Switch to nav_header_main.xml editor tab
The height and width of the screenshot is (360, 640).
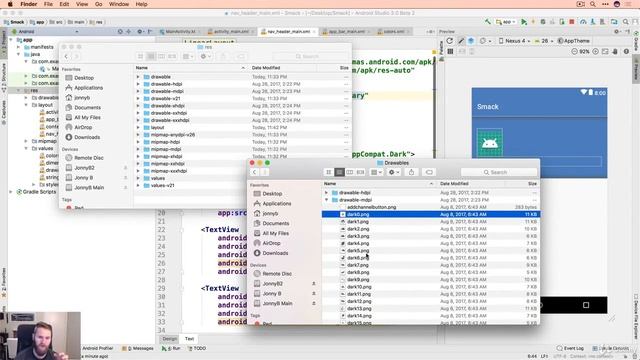288,31
